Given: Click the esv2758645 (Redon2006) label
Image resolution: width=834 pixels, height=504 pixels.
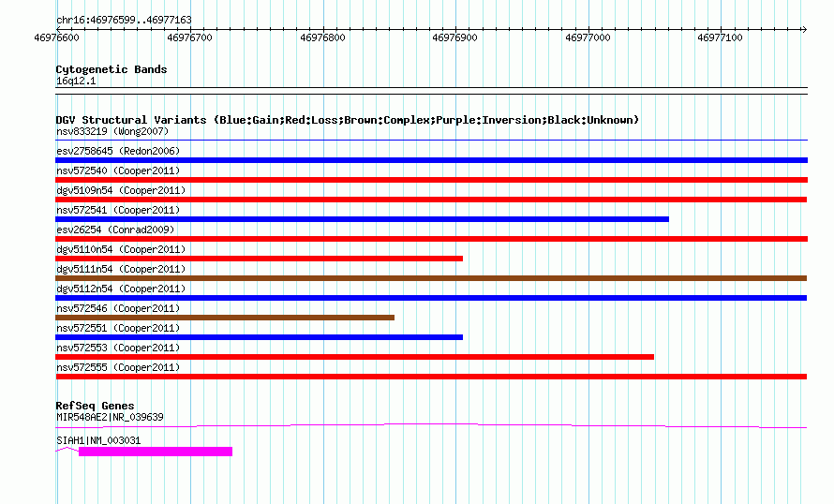Looking at the screenshot, I should point(118,151).
